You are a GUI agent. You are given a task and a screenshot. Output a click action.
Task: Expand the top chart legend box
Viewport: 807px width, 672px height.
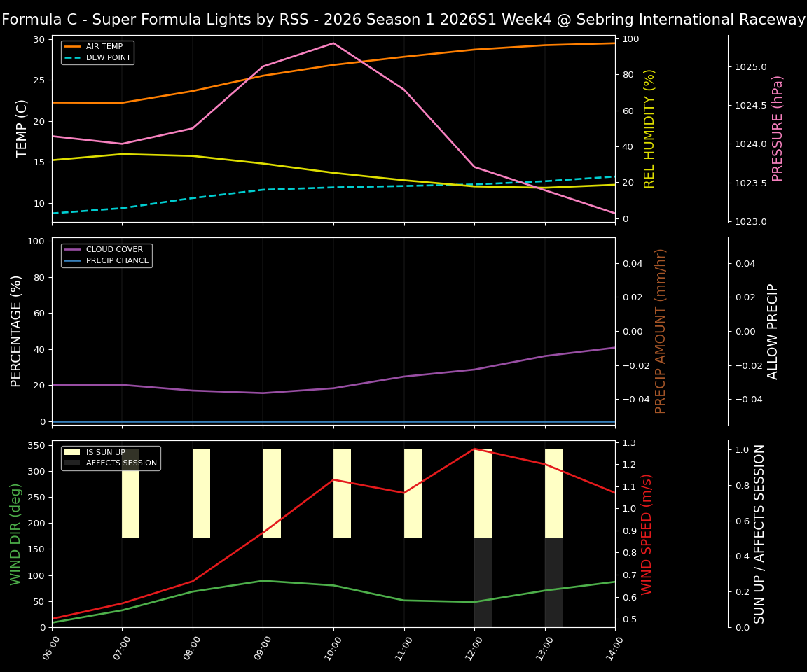pyautogui.click(x=96, y=52)
